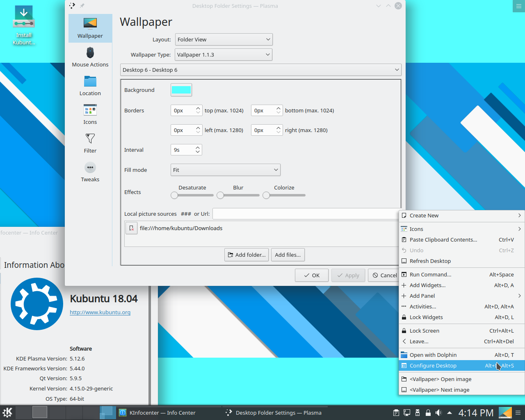Open the clock showing 4:14 PM
The height and width of the screenshot is (420, 525).
pyautogui.click(x=476, y=413)
